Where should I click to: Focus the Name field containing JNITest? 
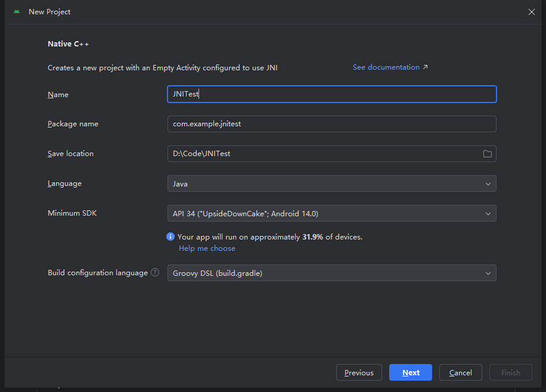[331, 94]
